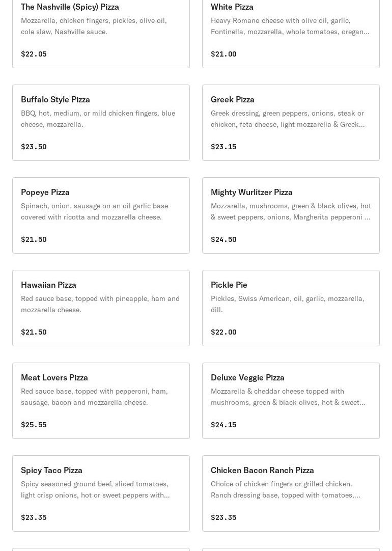
Task: Click the Buffalo Style Pizza description
Action: click(98, 119)
